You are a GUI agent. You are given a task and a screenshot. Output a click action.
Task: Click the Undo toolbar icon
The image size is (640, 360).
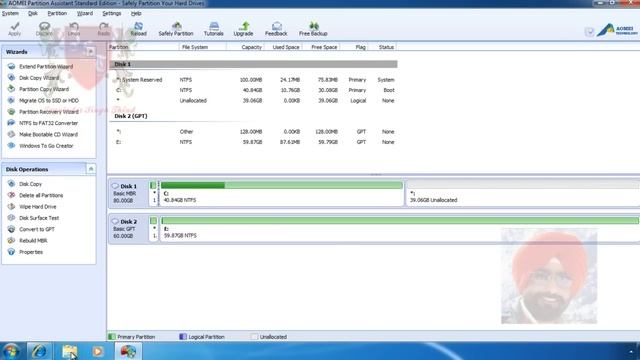coord(74,29)
